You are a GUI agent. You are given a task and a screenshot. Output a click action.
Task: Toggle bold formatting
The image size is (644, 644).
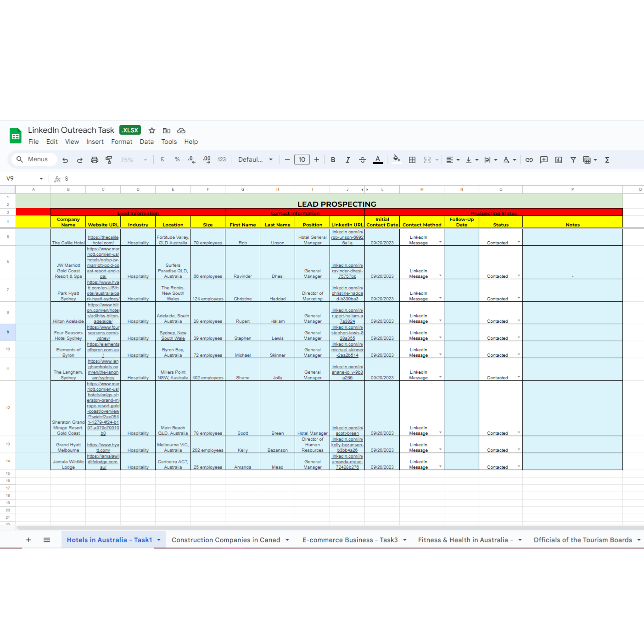pos(333,160)
